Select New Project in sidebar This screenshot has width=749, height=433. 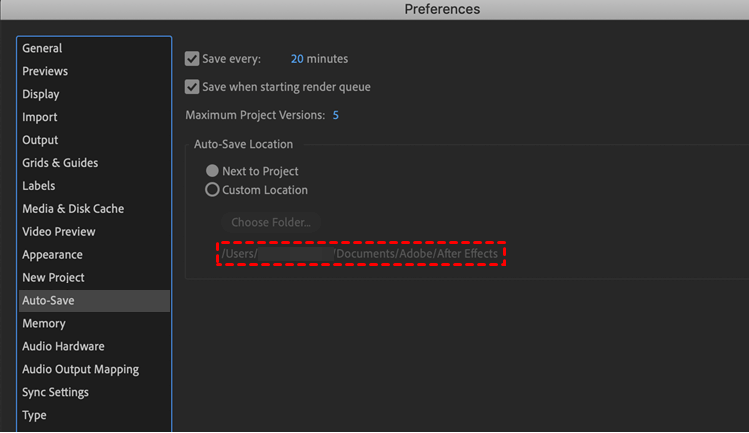(53, 278)
